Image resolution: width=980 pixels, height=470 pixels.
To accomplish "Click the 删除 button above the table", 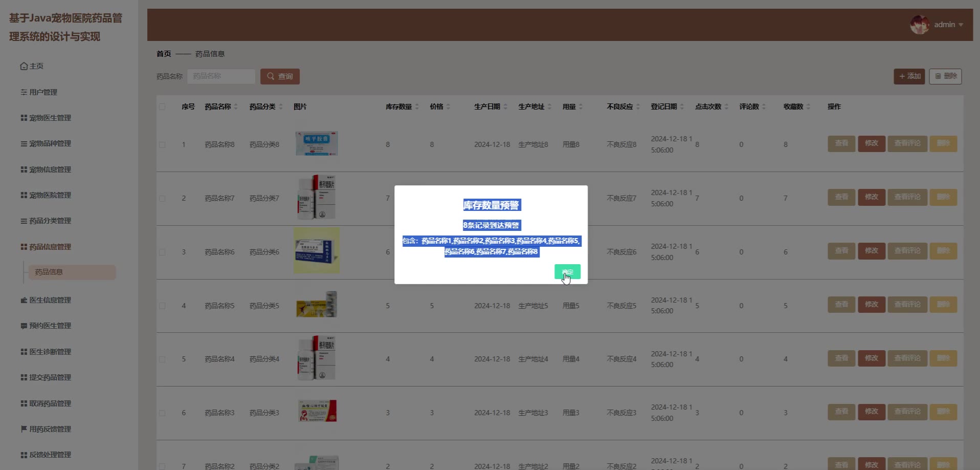I will coord(945,76).
